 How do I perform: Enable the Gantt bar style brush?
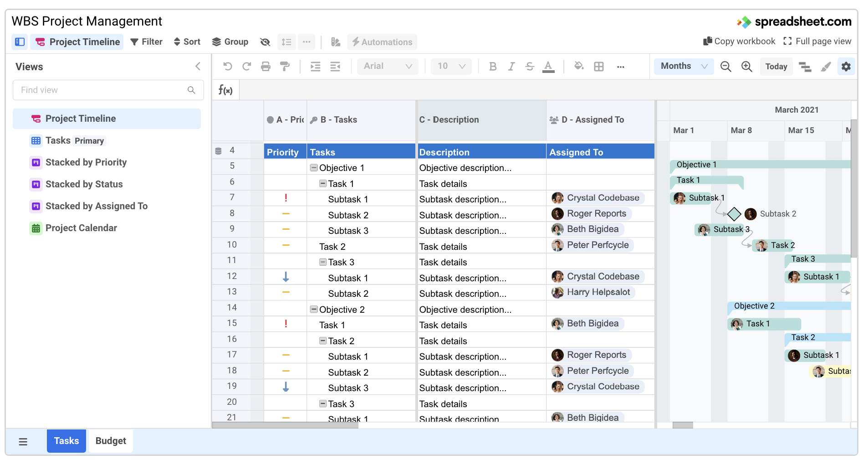(826, 67)
